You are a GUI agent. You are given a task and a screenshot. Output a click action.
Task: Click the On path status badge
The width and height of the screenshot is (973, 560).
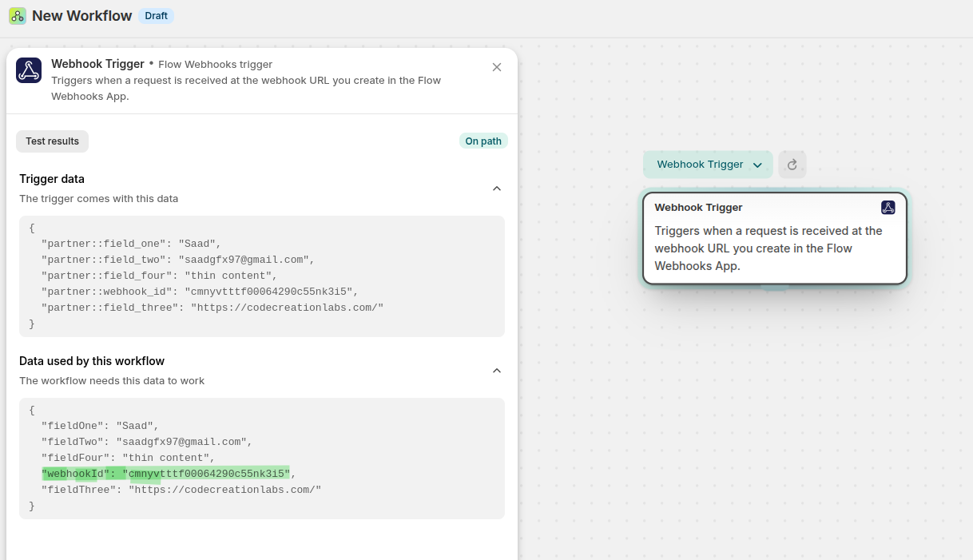(483, 141)
